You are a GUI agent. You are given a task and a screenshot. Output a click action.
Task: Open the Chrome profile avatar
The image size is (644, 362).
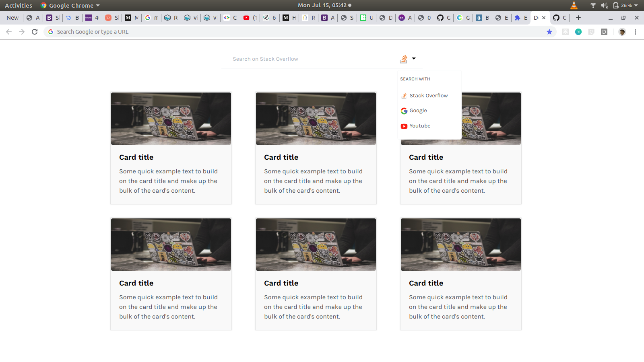[x=622, y=32]
